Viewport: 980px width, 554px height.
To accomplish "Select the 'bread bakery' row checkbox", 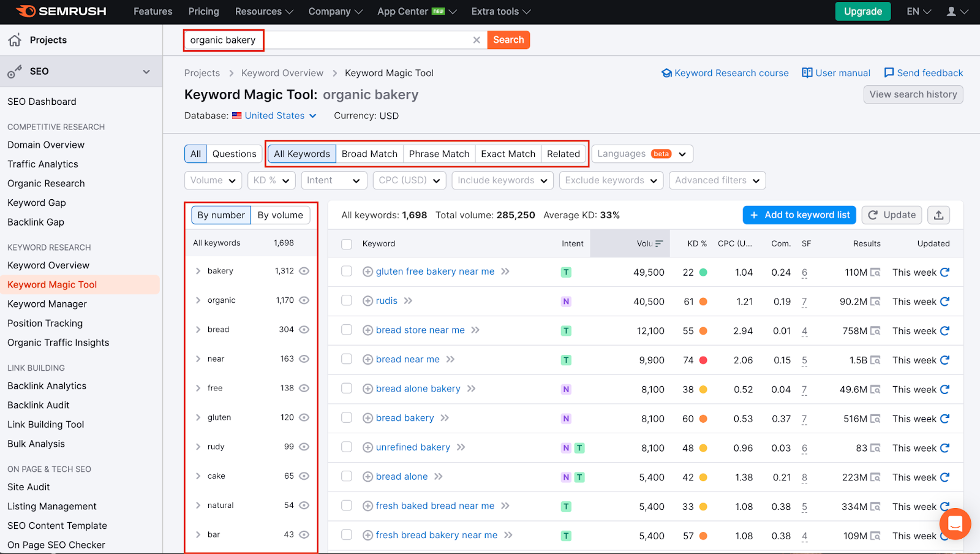I will click(347, 417).
